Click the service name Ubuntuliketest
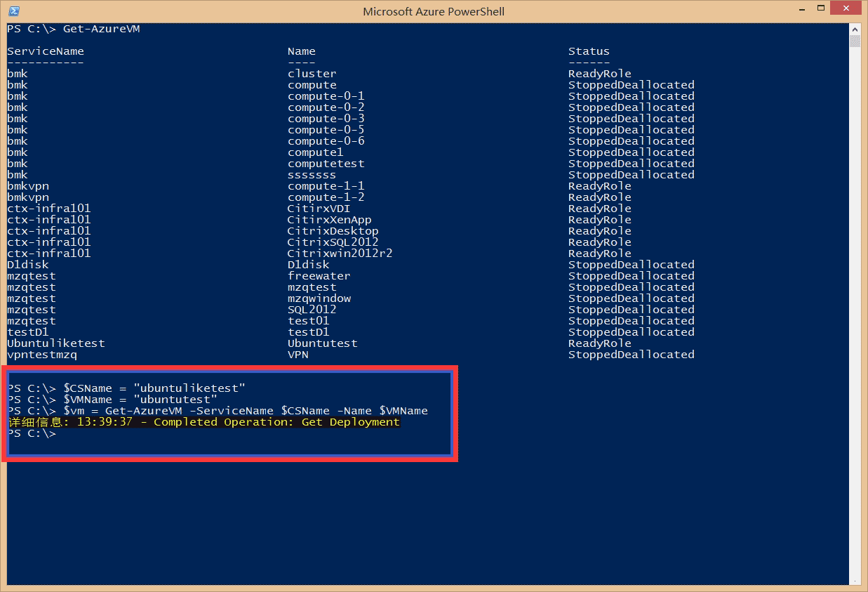The width and height of the screenshot is (868, 592). tap(56, 343)
